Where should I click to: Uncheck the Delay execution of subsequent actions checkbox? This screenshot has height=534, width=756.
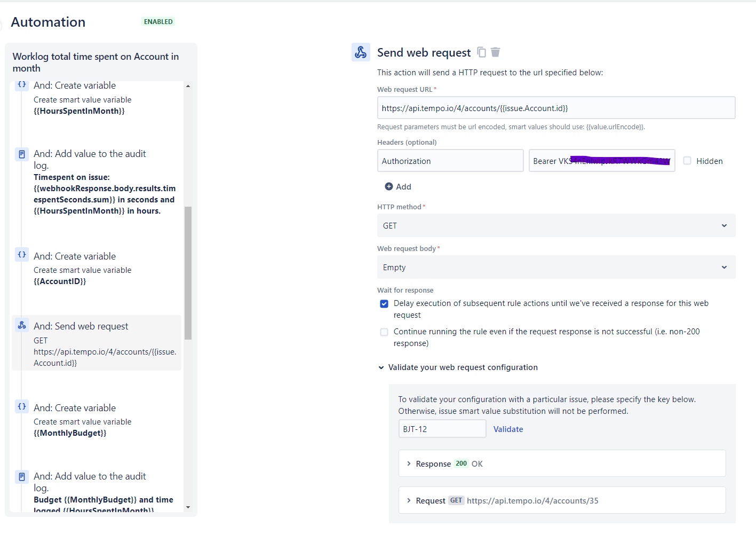tap(384, 304)
